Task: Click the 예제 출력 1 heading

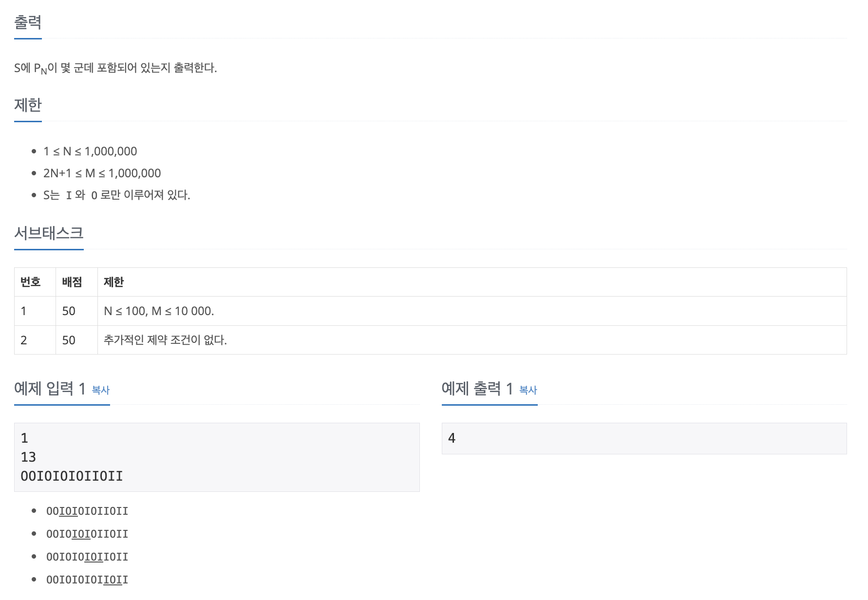Action: [477, 389]
